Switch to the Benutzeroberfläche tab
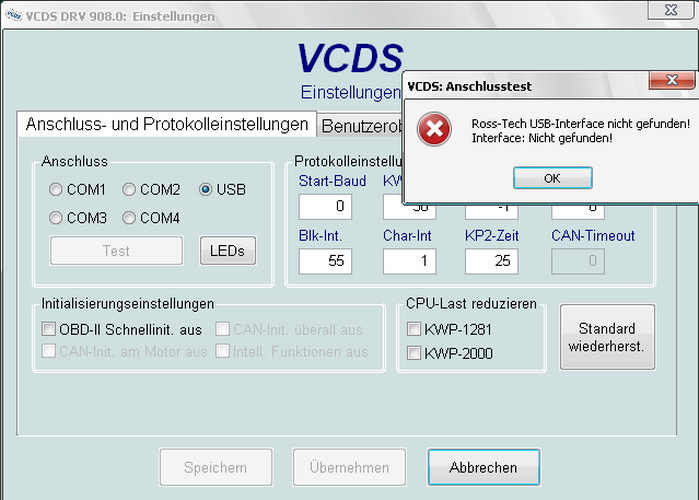 pyautogui.click(x=360, y=126)
